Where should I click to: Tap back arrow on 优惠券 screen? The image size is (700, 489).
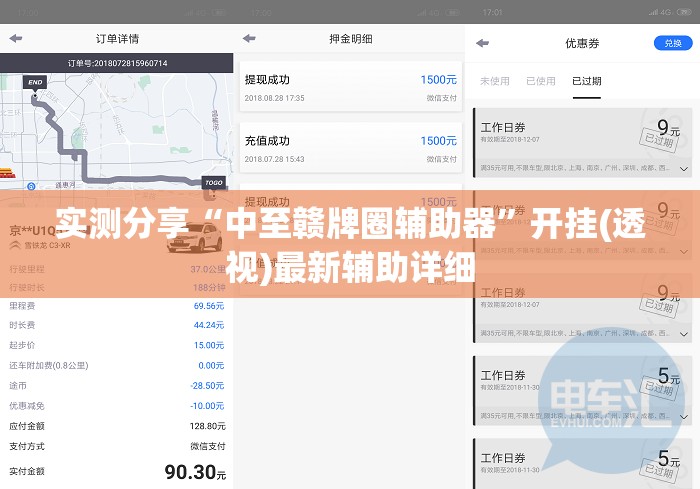(483, 43)
